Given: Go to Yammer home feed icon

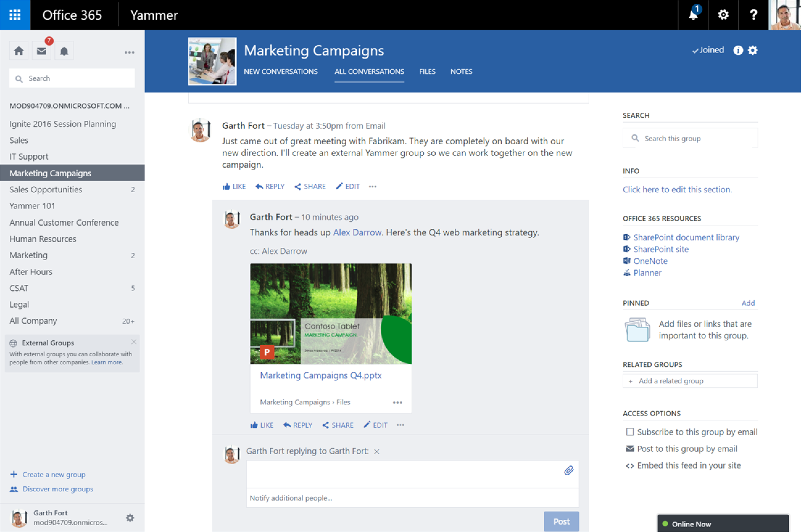Looking at the screenshot, I should pyautogui.click(x=19, y=51).
